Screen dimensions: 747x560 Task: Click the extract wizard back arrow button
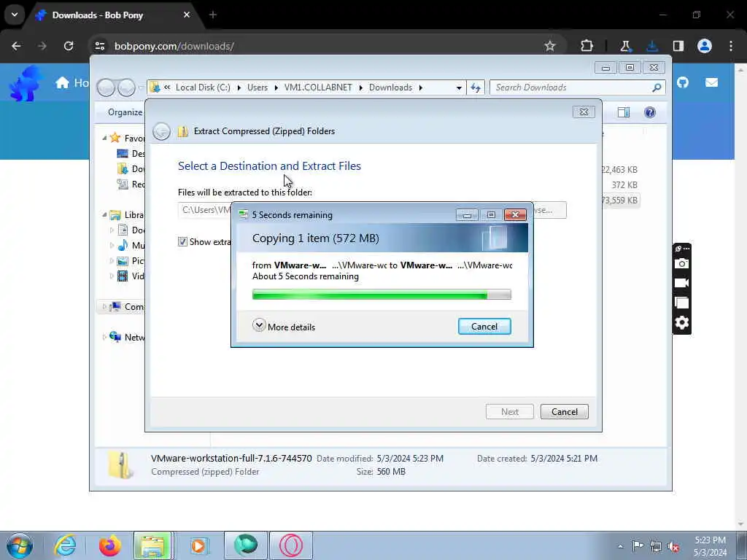tap(161, 131)
